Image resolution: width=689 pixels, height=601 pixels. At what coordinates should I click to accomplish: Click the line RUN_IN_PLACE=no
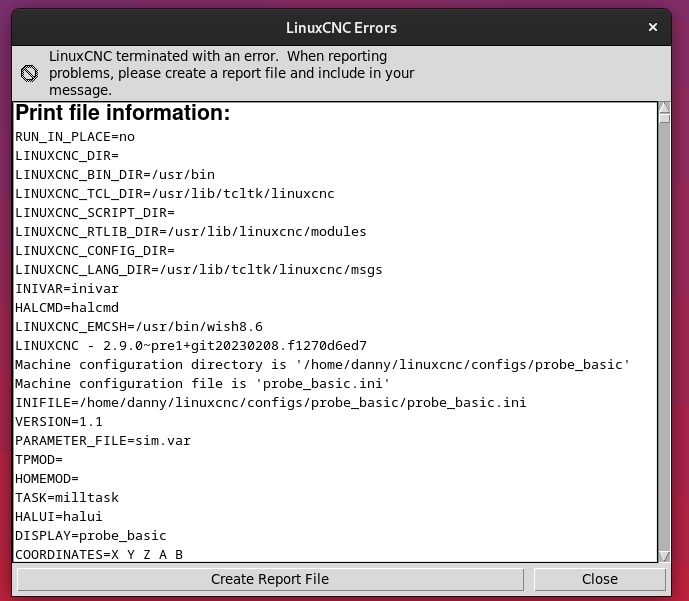[x=75, y=137]
